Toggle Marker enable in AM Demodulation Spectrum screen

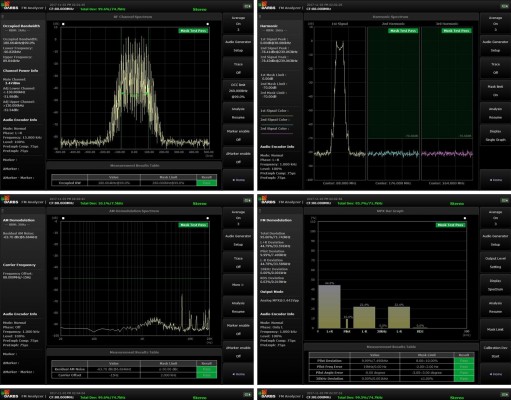(238, 329)
